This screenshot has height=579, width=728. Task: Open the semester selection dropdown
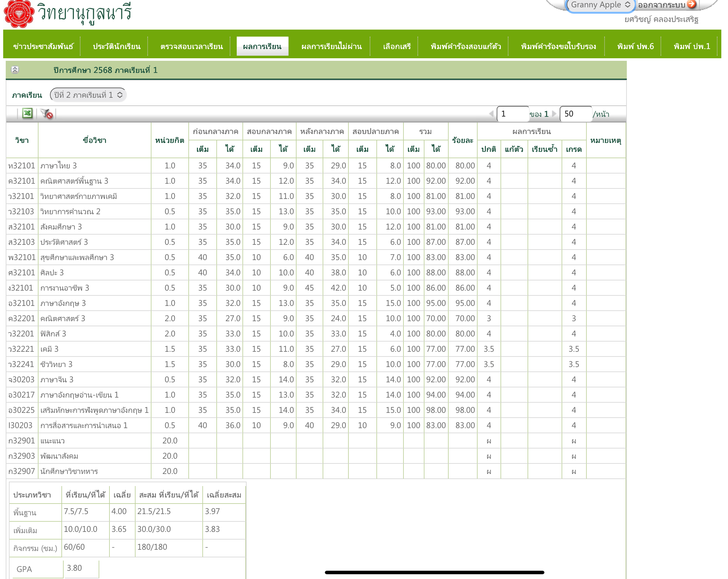88,95
